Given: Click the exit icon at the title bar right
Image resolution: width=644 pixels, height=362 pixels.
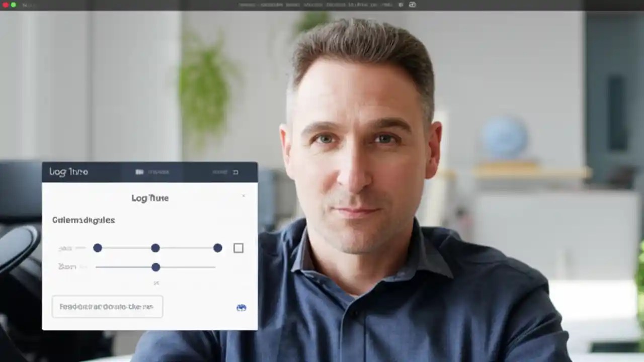Looking at the screenshot, I should [x=236, y=172].
